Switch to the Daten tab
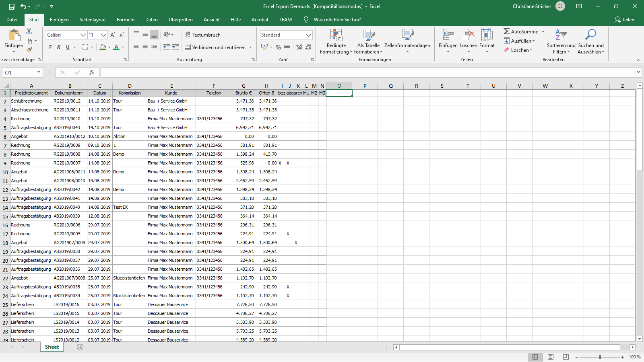The image size is (644, 362). tap(151, 20)
